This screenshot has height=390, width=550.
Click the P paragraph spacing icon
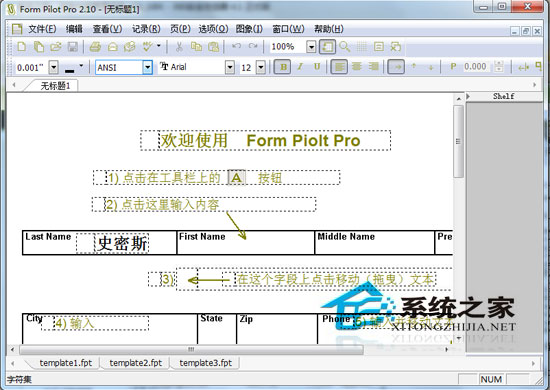(453, 66)
